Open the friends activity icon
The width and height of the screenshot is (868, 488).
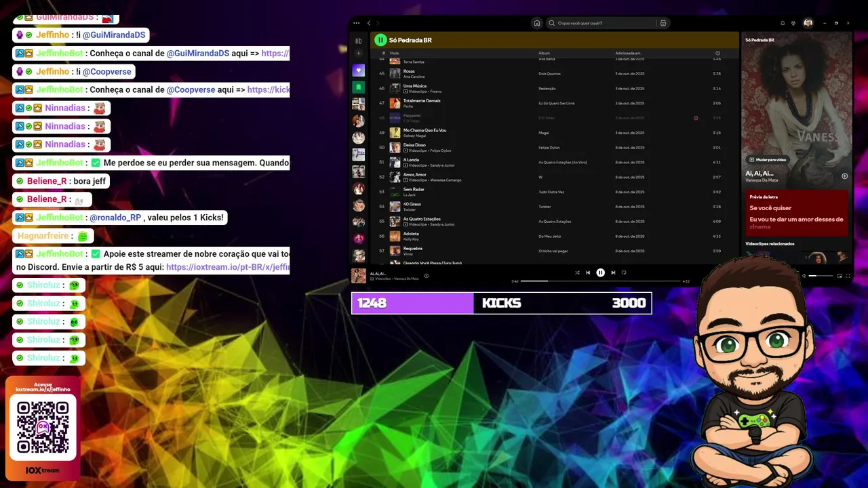793,23
